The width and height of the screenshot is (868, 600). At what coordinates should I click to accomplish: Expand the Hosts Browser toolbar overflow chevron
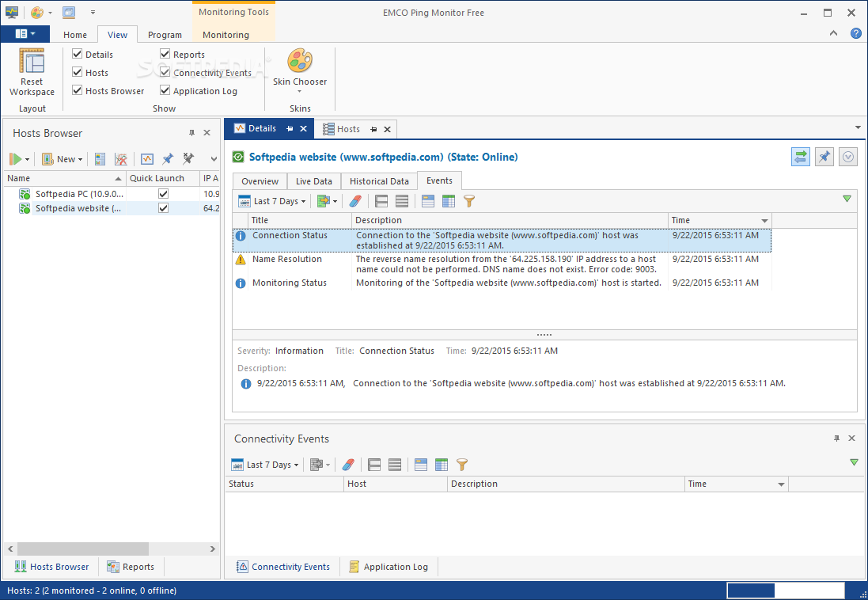tap(214, 160)
